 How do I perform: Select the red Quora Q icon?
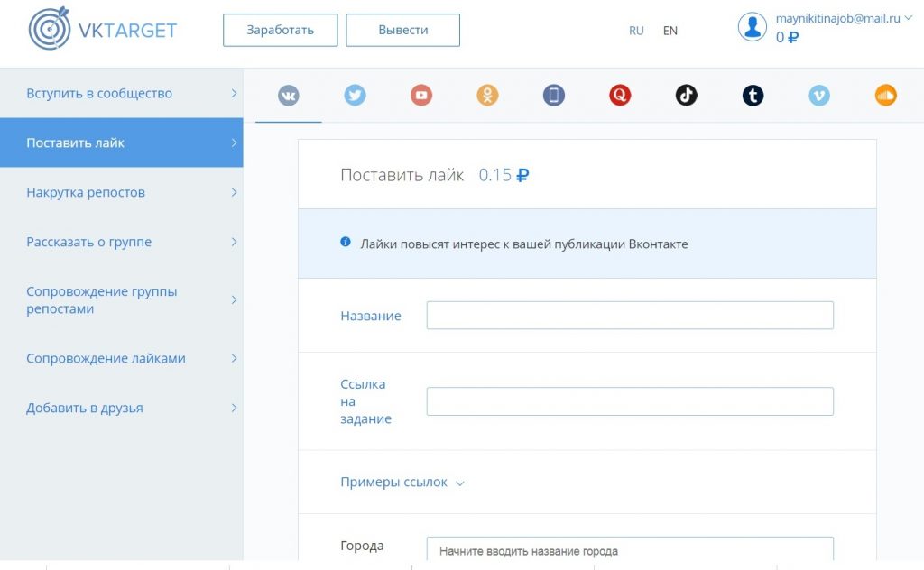pyautogui.click(x=620, y=96)
